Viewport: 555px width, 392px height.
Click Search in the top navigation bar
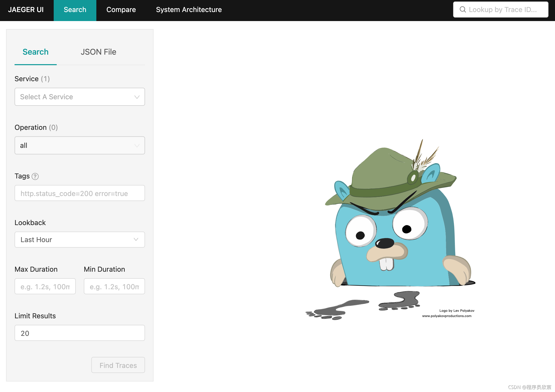(x=75, y=10)
